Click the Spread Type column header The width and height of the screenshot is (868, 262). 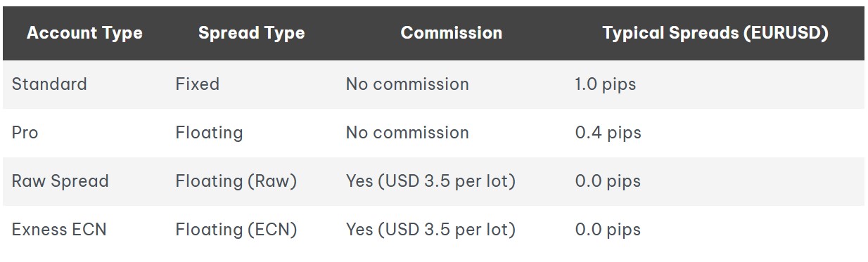pyautogui.click(x=251, y=33)
